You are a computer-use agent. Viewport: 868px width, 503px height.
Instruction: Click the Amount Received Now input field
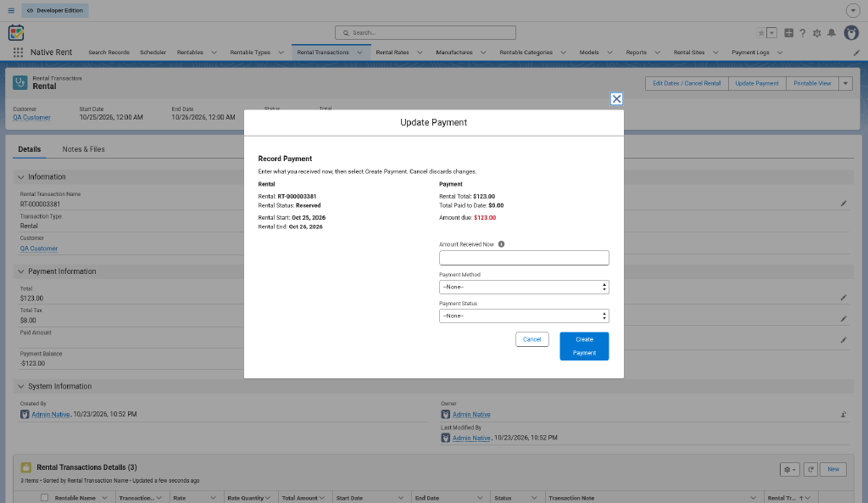coord(524,258)
